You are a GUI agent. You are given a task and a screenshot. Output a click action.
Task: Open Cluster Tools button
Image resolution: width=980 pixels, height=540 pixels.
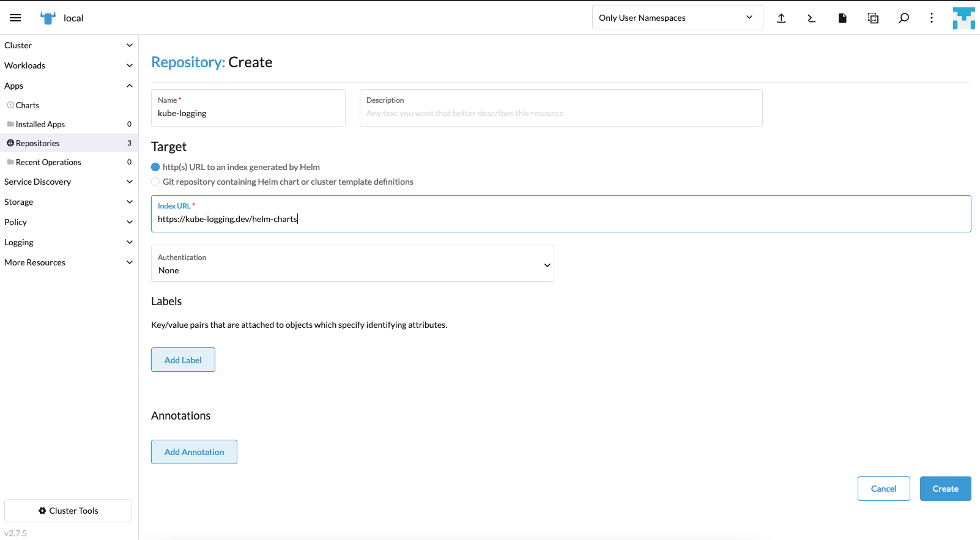click(x=68, y=511)
